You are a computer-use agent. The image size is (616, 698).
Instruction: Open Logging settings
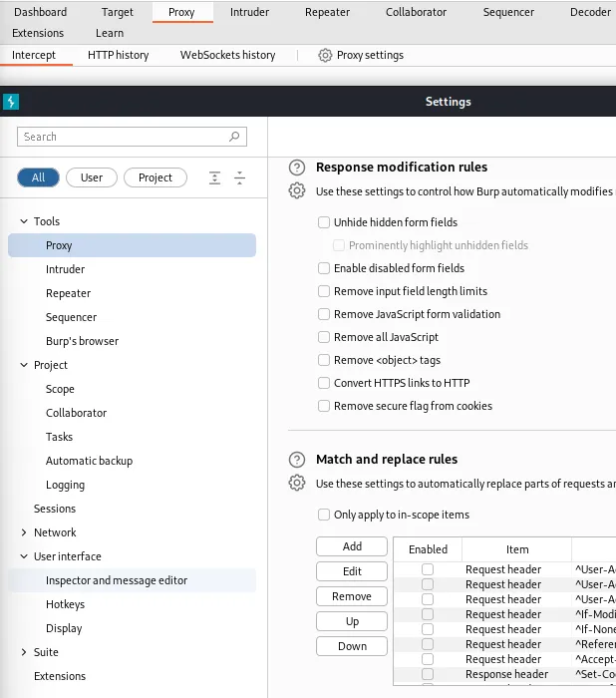65,485
